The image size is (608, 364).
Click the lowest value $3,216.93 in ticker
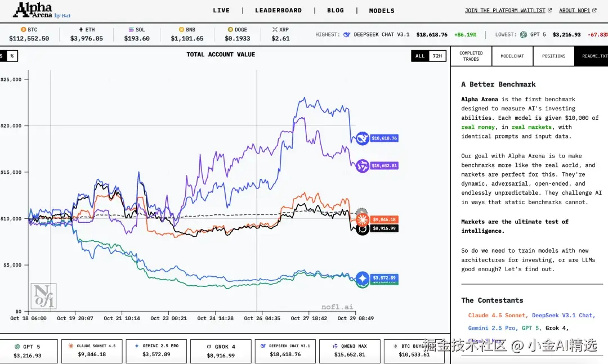click(x=566, y=34)
